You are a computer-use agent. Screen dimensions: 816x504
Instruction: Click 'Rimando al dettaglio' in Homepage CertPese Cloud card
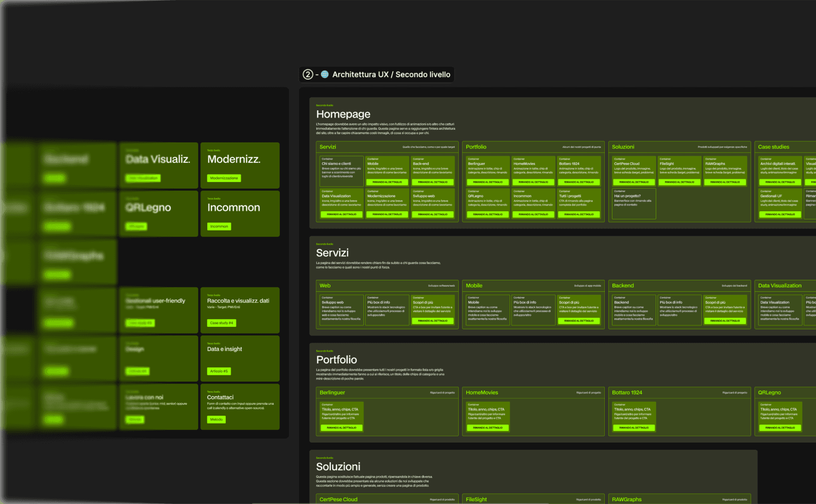click(x=634, y=182)
